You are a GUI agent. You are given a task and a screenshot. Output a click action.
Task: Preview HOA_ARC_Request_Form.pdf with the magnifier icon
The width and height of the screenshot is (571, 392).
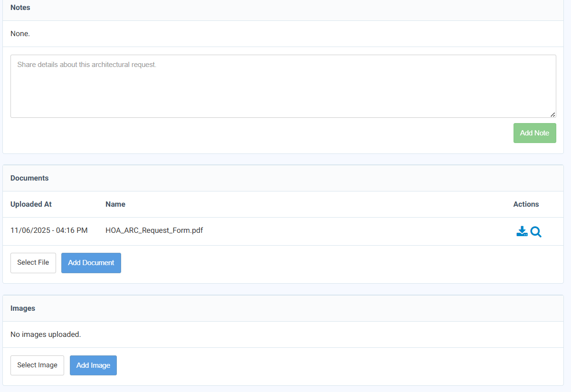(x=536, y=231)
